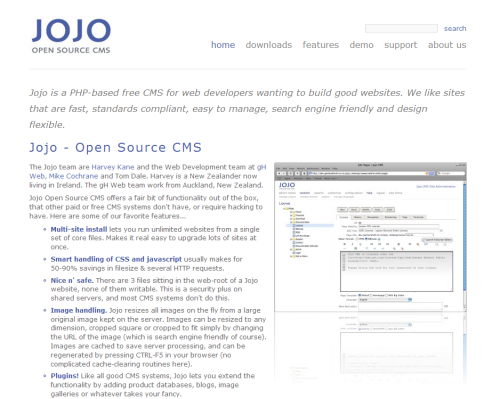Screen dimensions: 500x399
Task: Click the JOJO Open Source CMS logo
Action: tap(71, 36)
